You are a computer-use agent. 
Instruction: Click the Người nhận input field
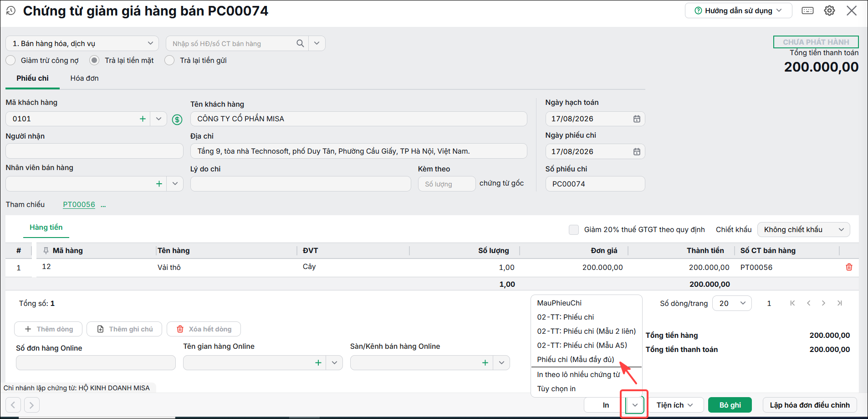pyautogui.click(x=94, y=151)
